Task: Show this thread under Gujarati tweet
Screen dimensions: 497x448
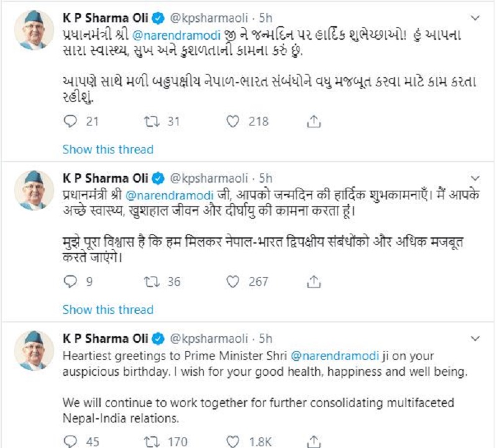Action: [x=107, y=149]
